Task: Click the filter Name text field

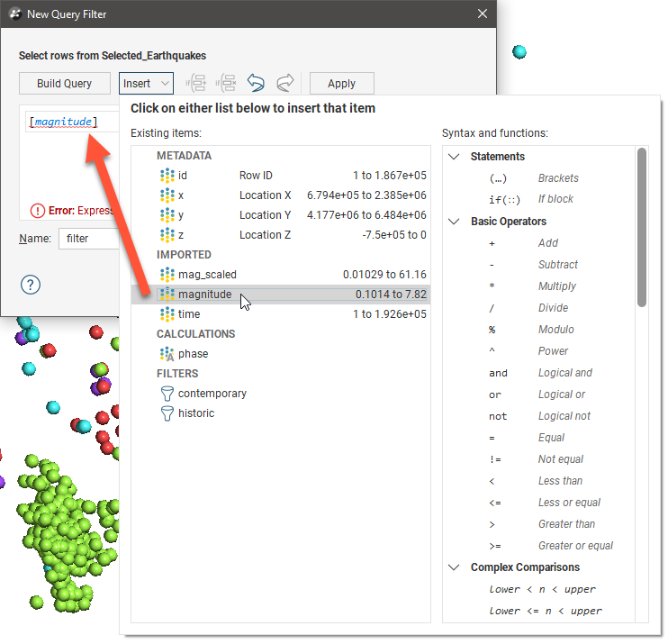Action: point(88,240)
